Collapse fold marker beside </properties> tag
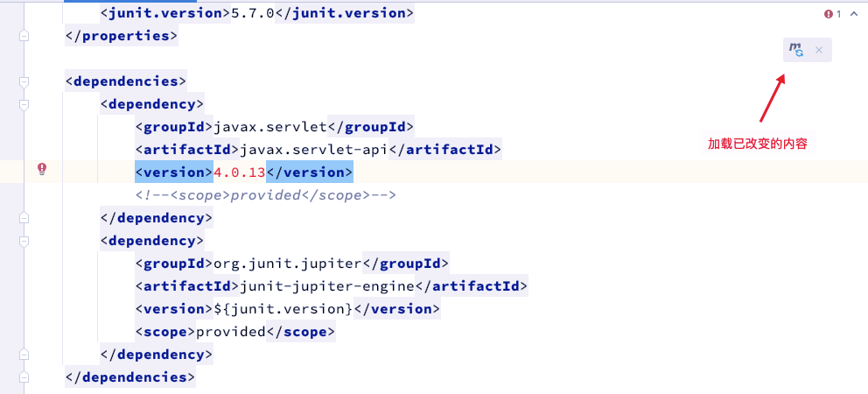The width and height of the screenshot is (868, 394). [24, 36]
